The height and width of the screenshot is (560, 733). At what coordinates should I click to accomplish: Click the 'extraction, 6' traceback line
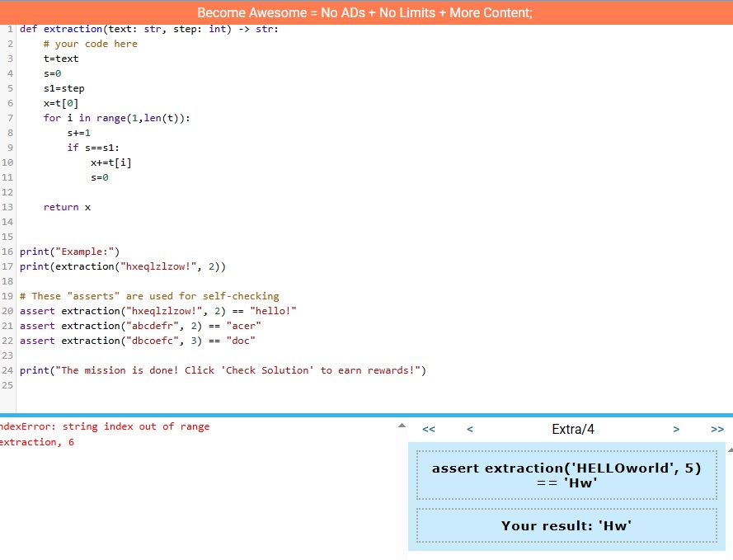pos(37,442)
